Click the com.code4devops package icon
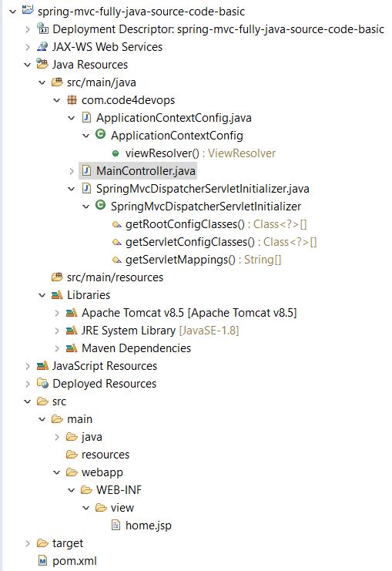Image resolution: width=392 pixels, height=571 pixels. click(72, 99)
